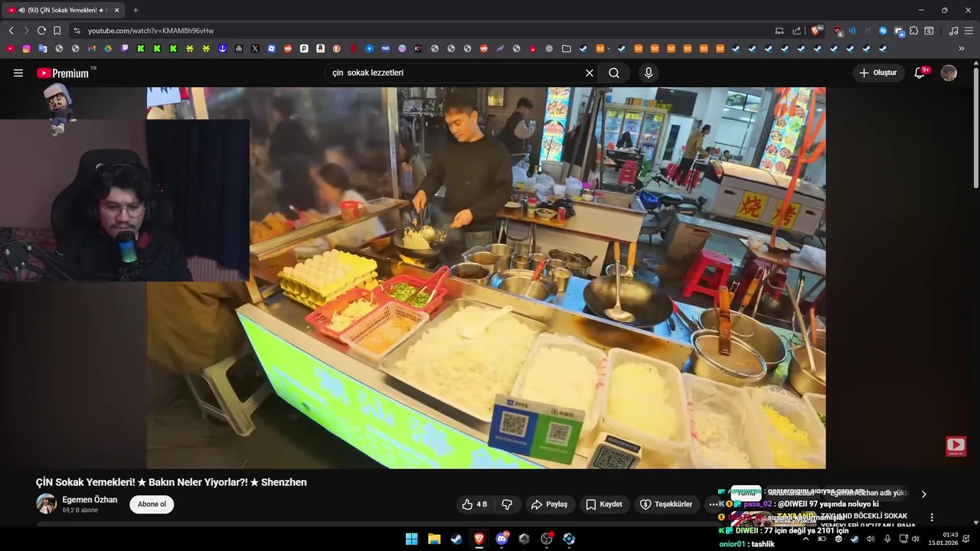980x551 pixels.
Task: Click the Screen Mirroring icon in address bar
Action: click(x=779, y=31)
